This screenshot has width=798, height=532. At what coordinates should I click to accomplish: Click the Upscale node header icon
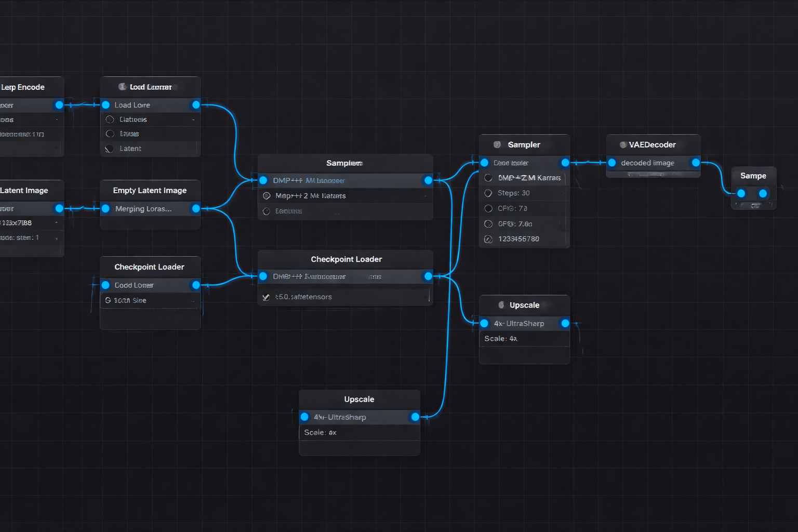click(x=501, y=305)
